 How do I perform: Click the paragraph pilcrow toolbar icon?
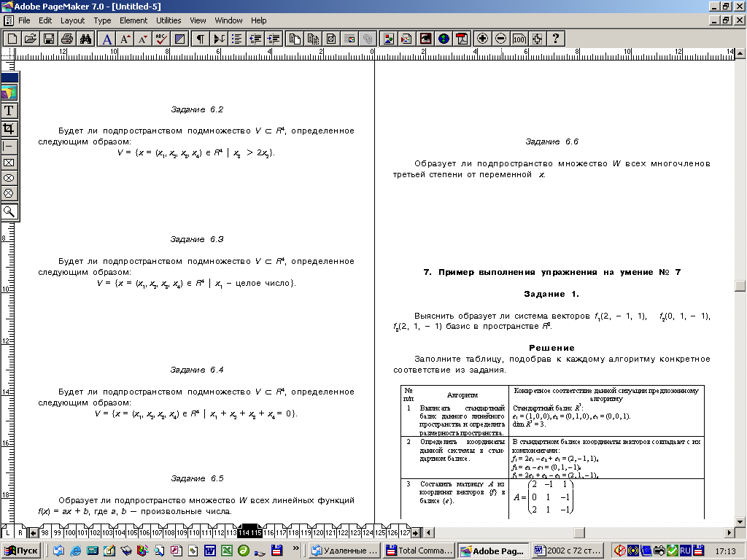[201, 39]
